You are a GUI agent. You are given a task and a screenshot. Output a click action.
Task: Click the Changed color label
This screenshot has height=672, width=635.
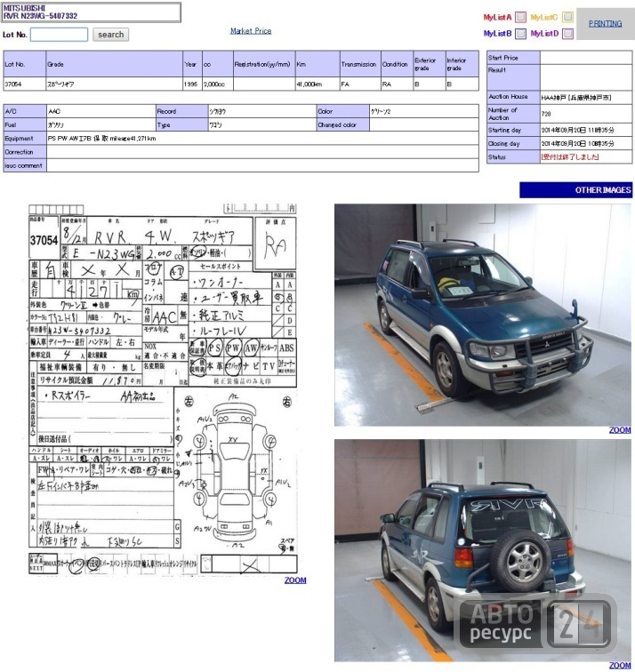(x=342, y=124)
